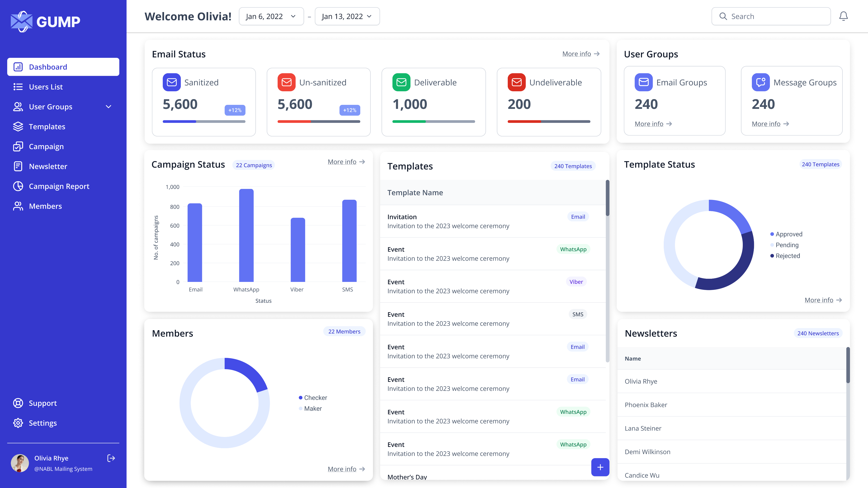
Task: Click the Undeliverable red mail icon
Action: (x=517, y=82)
